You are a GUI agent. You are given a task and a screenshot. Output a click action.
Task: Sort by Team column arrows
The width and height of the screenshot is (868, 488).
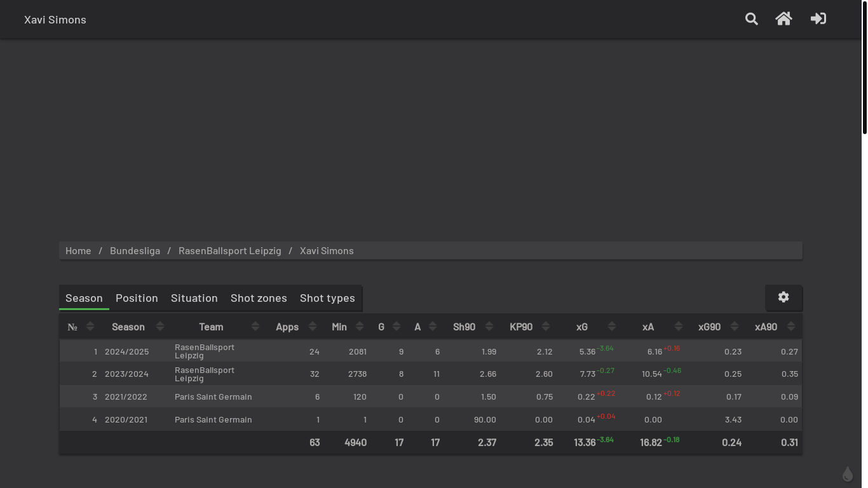(255, 327)
